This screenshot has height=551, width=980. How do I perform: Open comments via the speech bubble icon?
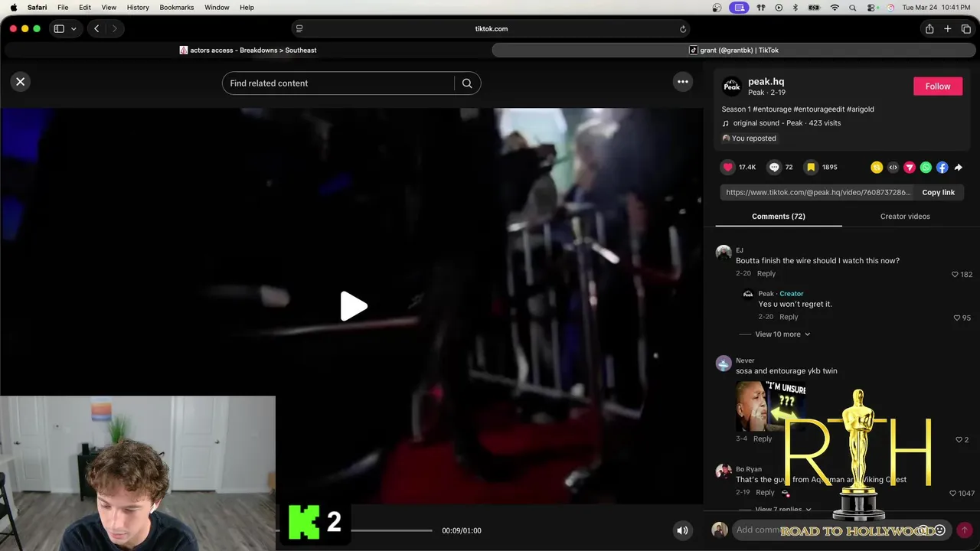click(774, 167)
